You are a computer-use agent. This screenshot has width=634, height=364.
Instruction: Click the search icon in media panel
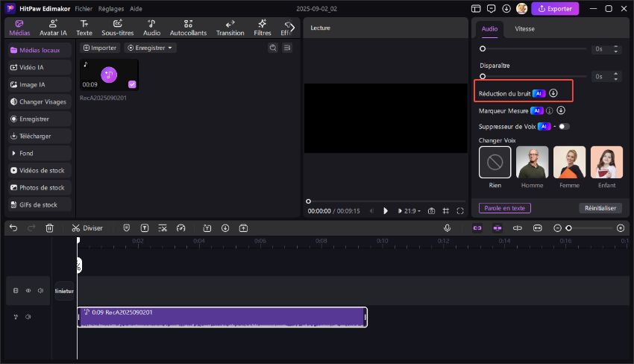tap(273, 48)
